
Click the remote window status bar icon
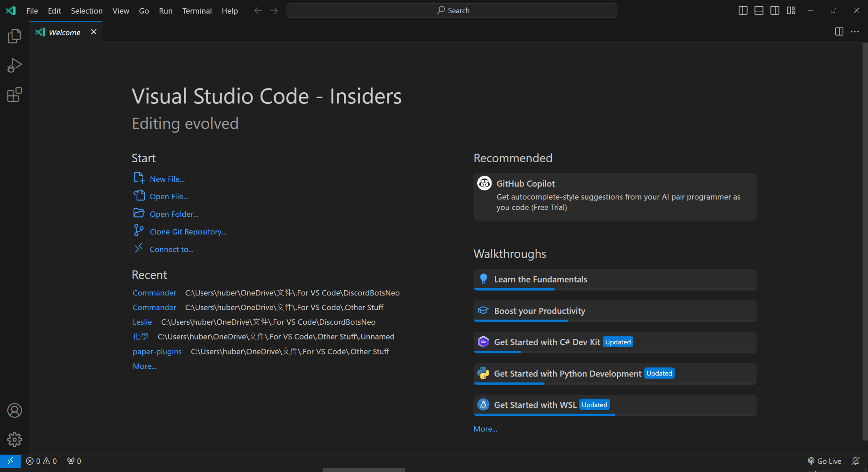[x=10, y=461]
